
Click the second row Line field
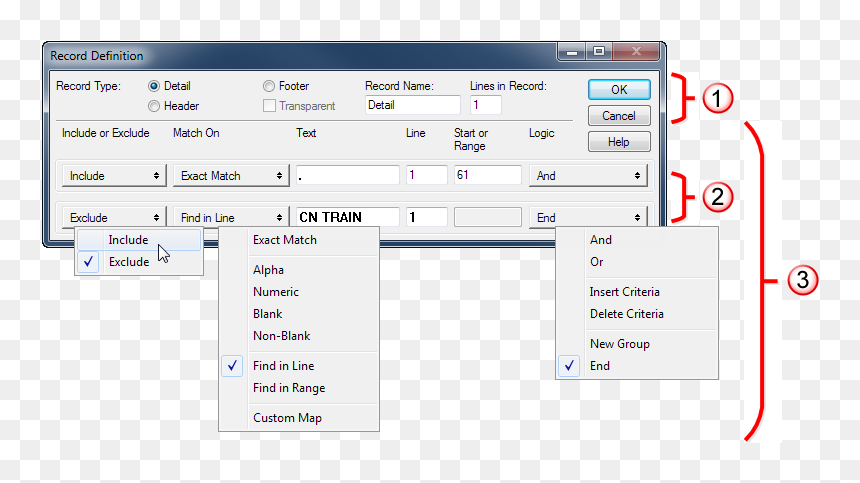point(427,217)
